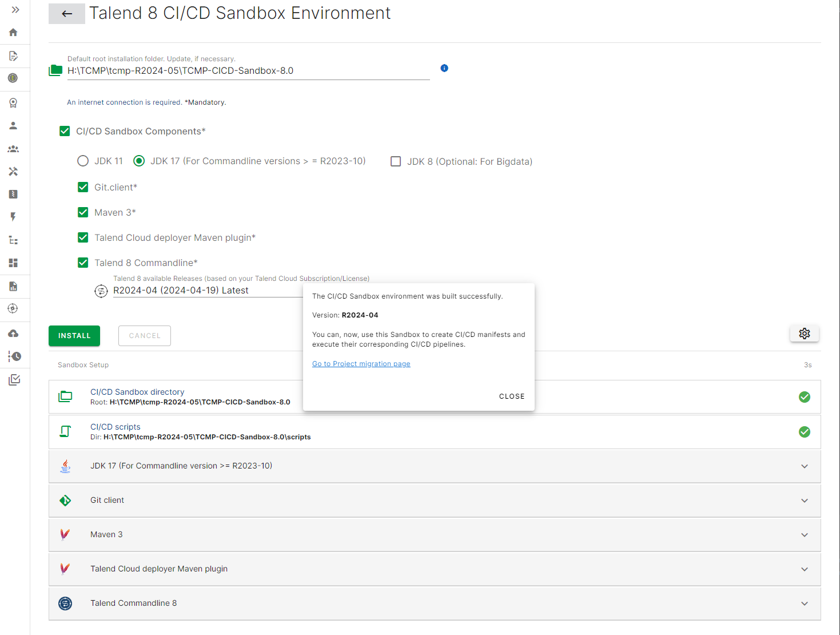Viewport: 840px width, 635px height.
Task: Click the 'CI/CD Sandbox directory' row title
Action: (x=137, y=392)
